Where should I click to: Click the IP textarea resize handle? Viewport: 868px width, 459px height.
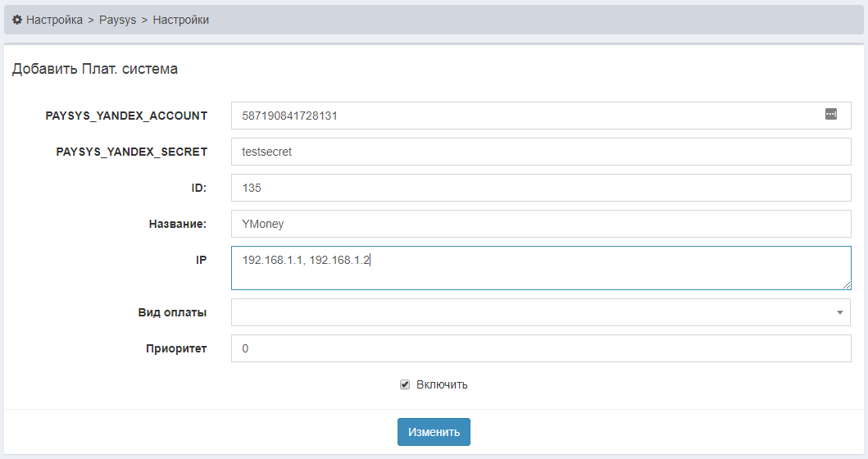[846, 284]
